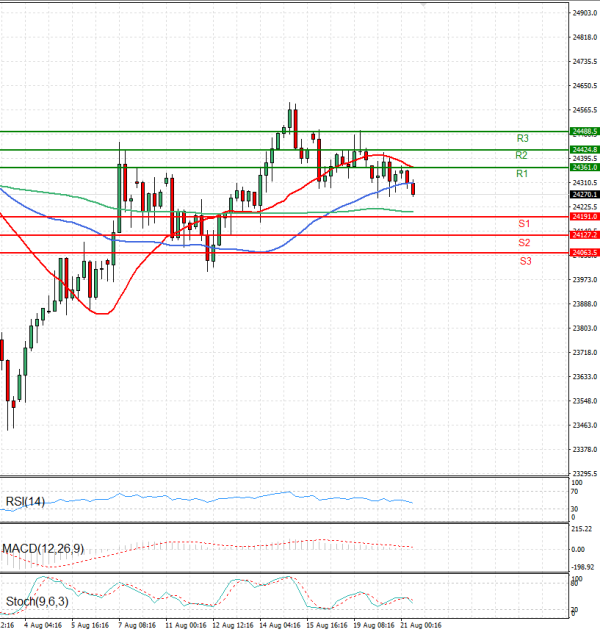Click the Stoch(9,6,3) indicator label

(x=37, y=602)
